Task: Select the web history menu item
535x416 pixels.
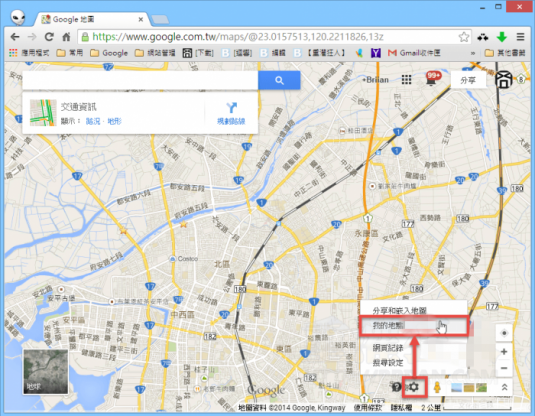Action: 388,348
